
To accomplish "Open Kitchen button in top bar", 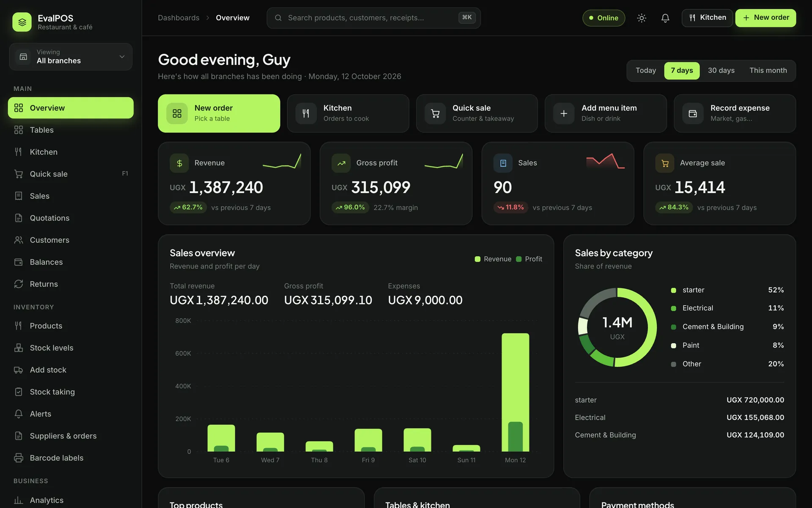I will [707, 18].
